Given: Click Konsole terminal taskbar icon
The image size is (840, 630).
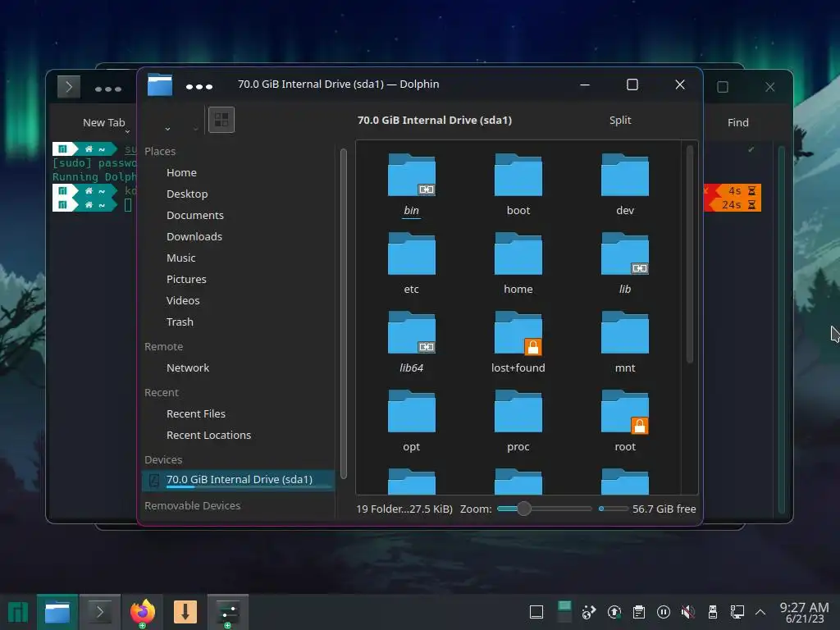Looking at the screenshot, I should click(x=99, y=612).
